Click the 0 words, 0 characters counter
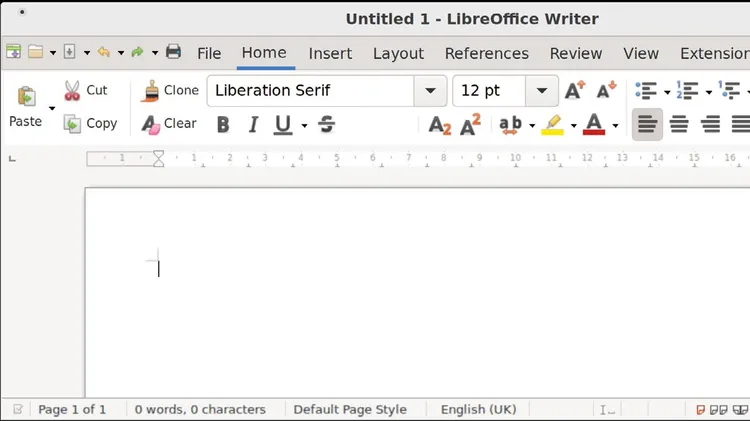 tap(200, 410)
